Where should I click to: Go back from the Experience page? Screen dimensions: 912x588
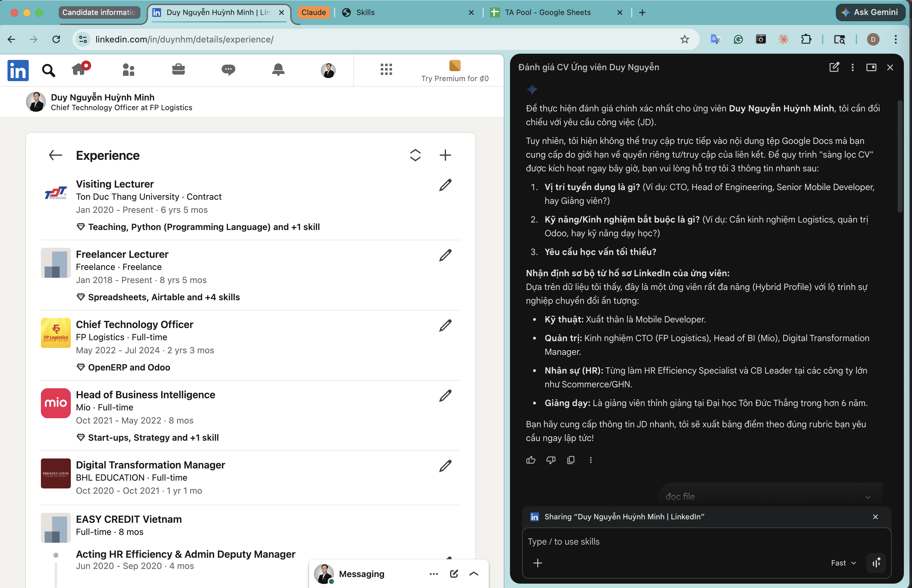click(56, 155)
